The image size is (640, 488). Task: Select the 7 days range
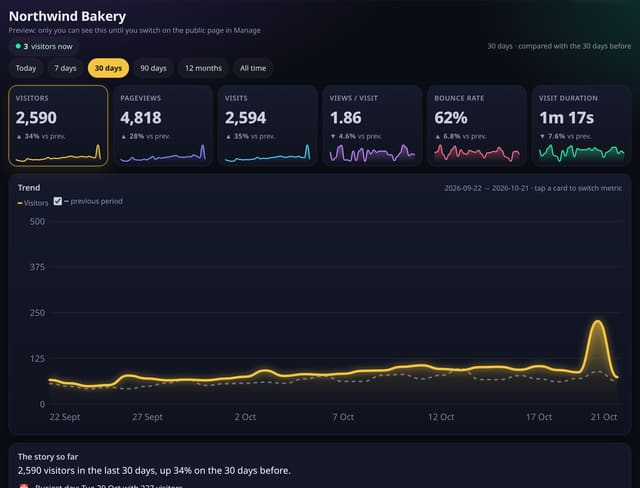point(65,68)
